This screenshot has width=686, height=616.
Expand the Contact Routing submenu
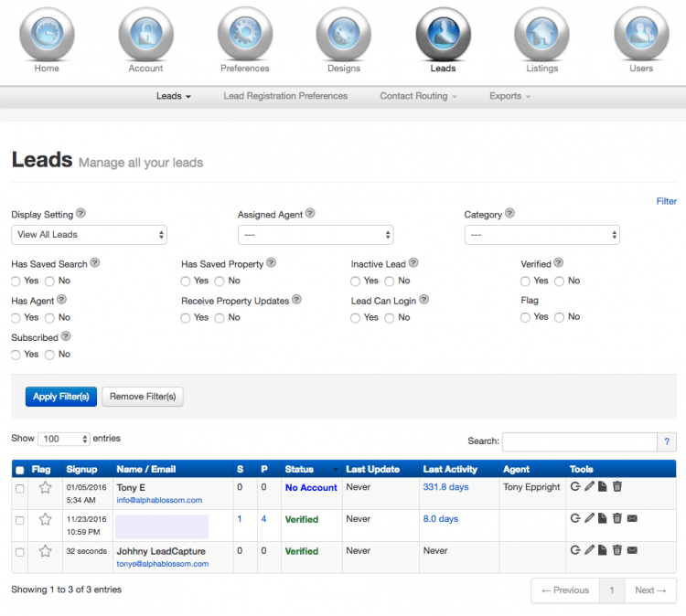pyautogui.click(x=418, y=96)
